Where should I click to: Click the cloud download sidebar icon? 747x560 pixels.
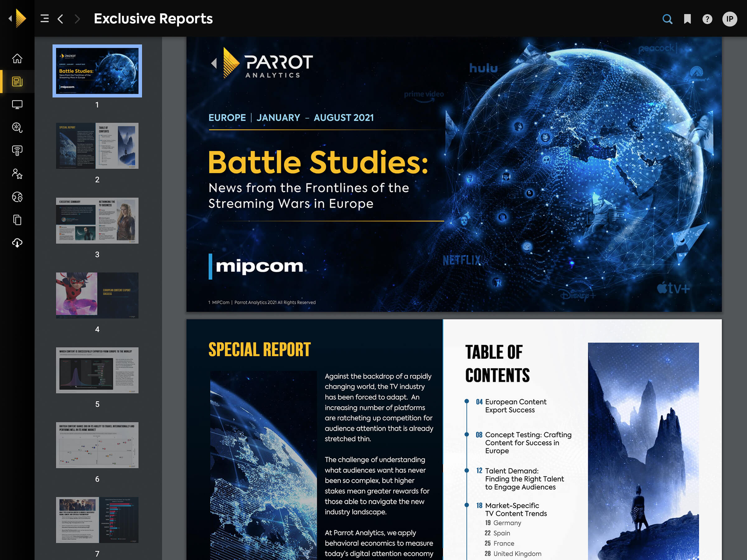point(17,243)
